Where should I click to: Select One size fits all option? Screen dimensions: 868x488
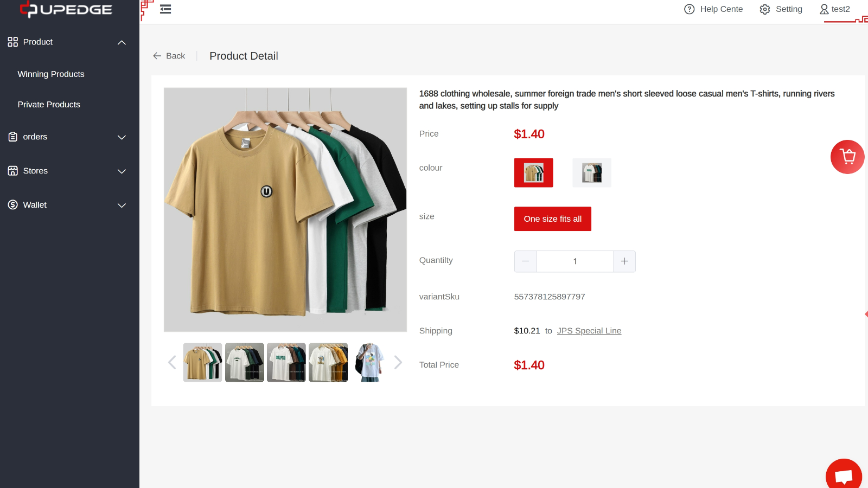pos(552,219)
